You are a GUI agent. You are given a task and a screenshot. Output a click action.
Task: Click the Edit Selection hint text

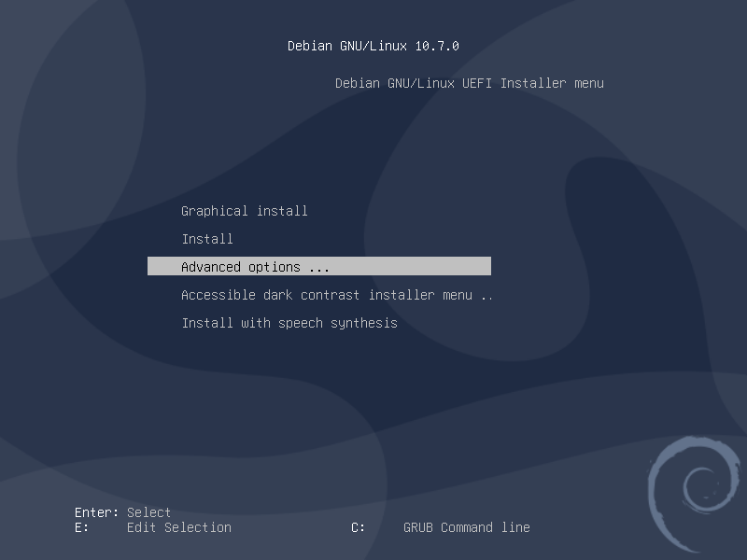tap(178, 527)
